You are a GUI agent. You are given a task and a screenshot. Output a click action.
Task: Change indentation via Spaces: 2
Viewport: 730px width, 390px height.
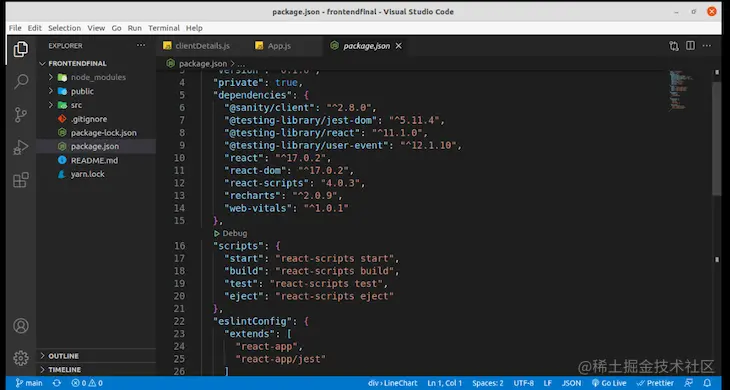(487, 383)
